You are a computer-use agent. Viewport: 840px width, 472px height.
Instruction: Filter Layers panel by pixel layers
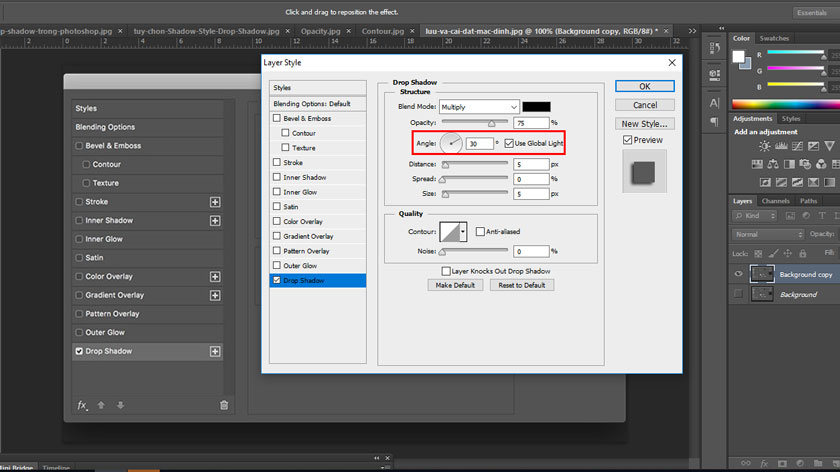click(x=790, y=216)
